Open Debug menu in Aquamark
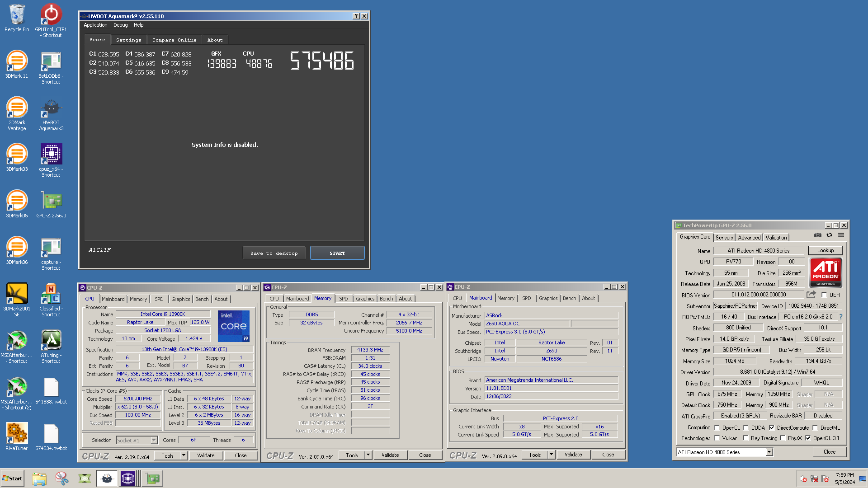 click(x=120, y=25)
